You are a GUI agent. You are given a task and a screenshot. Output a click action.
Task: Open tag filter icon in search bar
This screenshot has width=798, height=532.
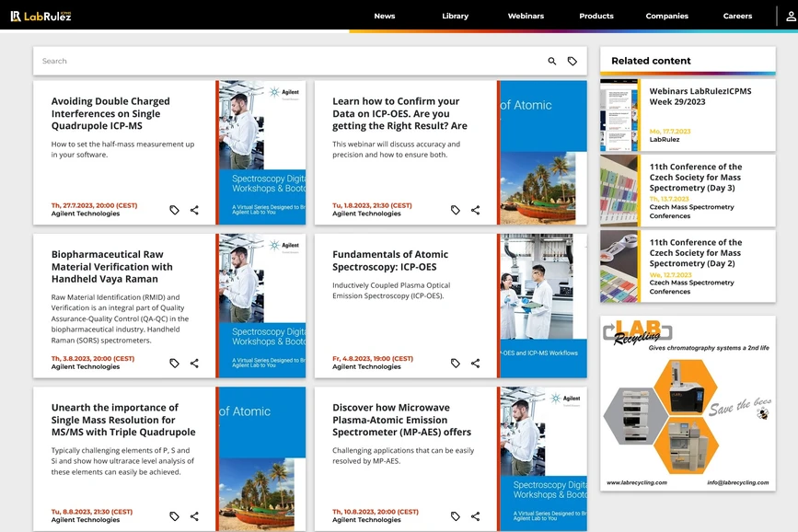572,61
